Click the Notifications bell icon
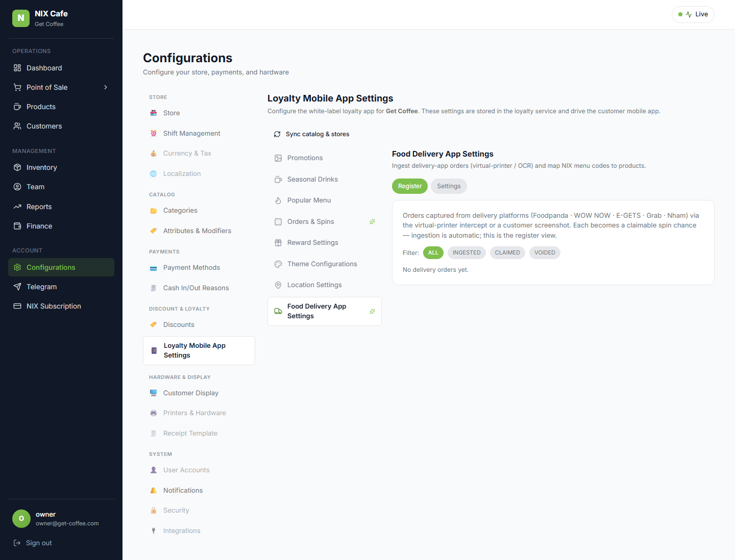Viewport: 735px width, 560px height. pyautogui.click(x=154, y=490)
